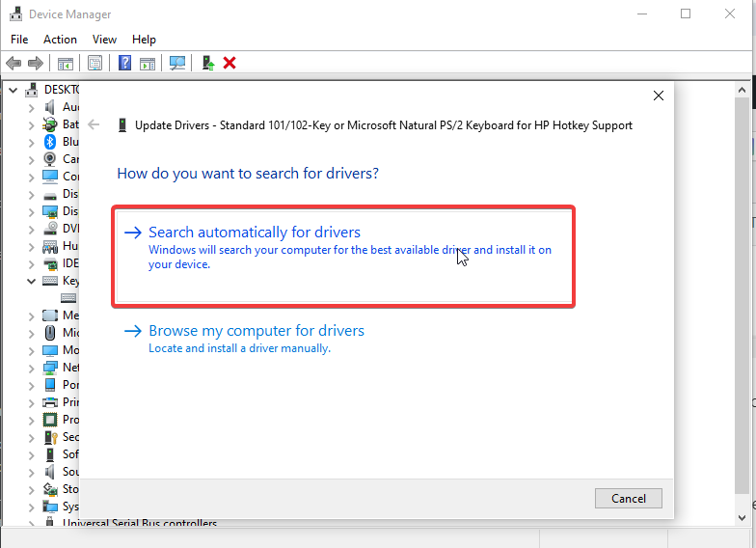
Task: Expand the Processors tree node
Action: (x=31, y=421)
